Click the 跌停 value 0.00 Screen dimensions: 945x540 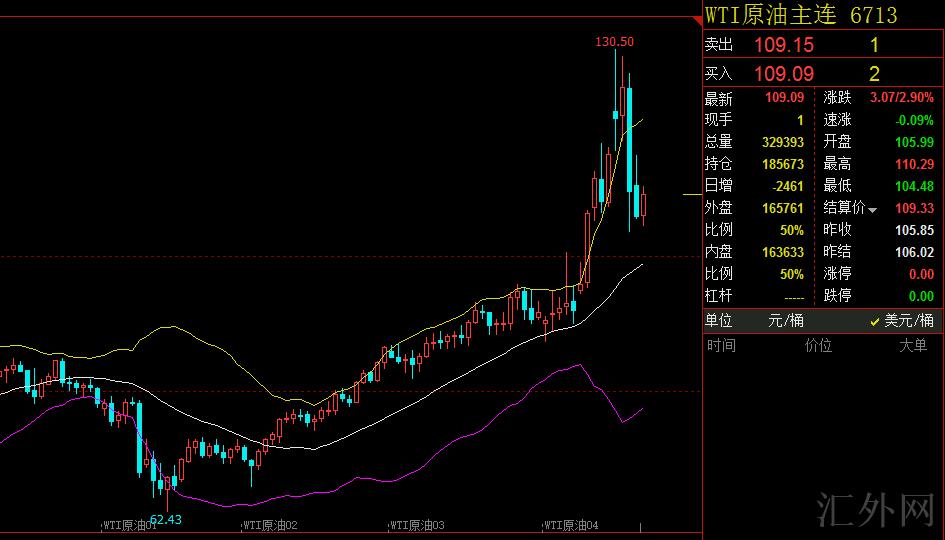click(x=921, y=296)
